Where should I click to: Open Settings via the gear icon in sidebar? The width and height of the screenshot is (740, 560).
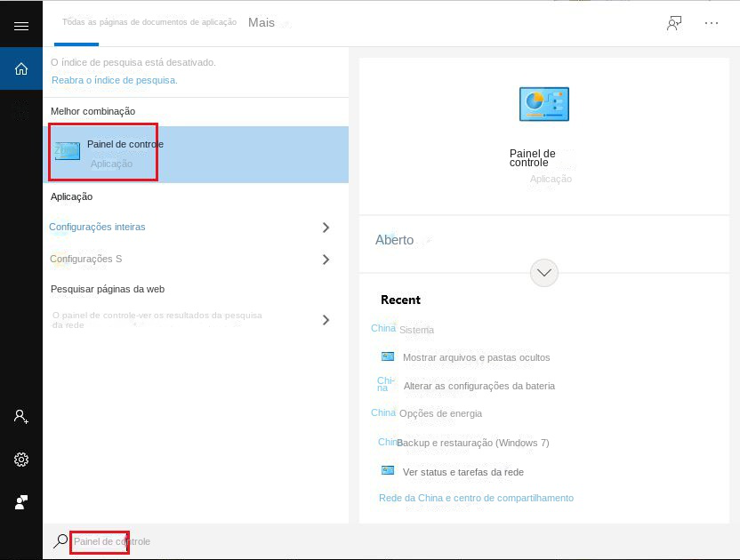click(x=21, y=460)
